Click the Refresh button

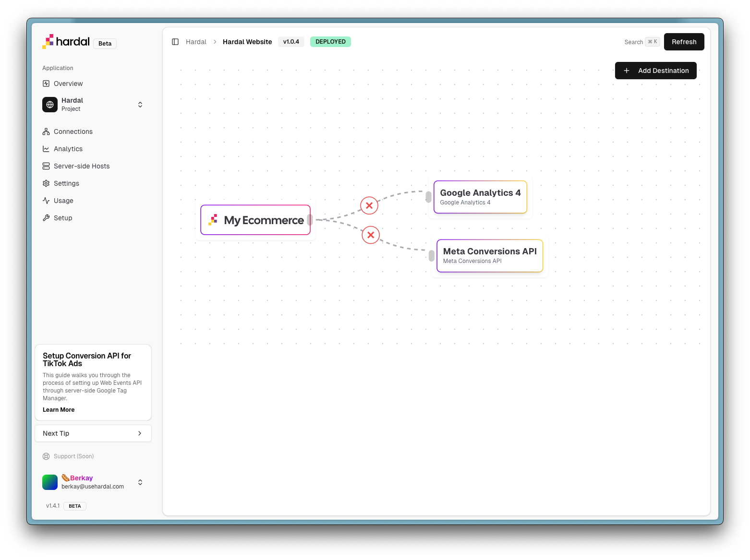click(x=684, y=42)
